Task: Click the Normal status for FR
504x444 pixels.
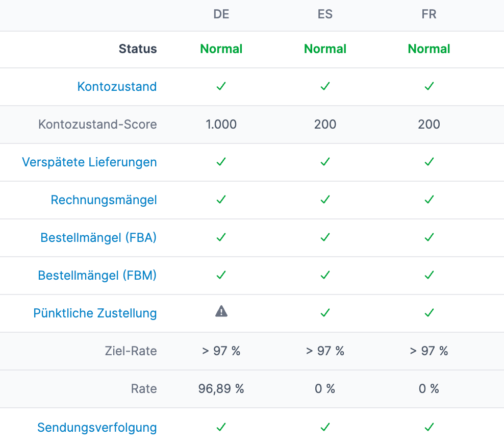Action: tap(429, 49)
